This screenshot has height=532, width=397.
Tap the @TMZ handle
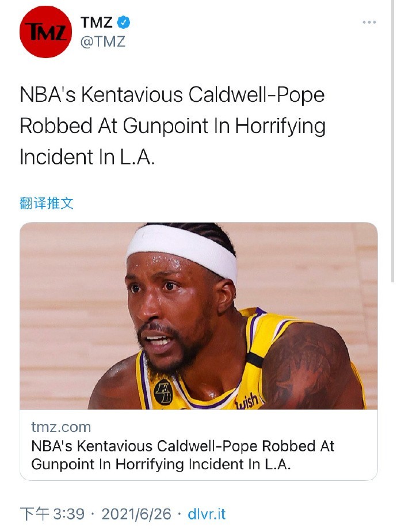(x=103, y=41)
